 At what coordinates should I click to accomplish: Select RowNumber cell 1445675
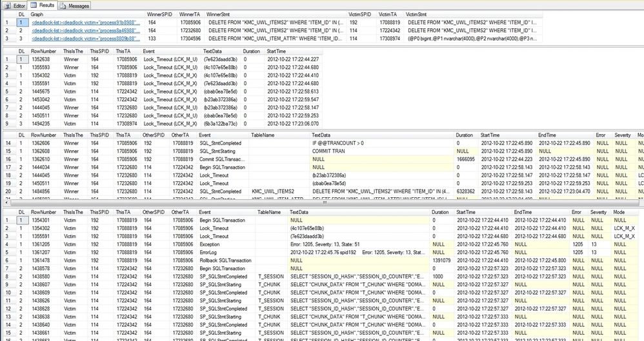(45, 92)
